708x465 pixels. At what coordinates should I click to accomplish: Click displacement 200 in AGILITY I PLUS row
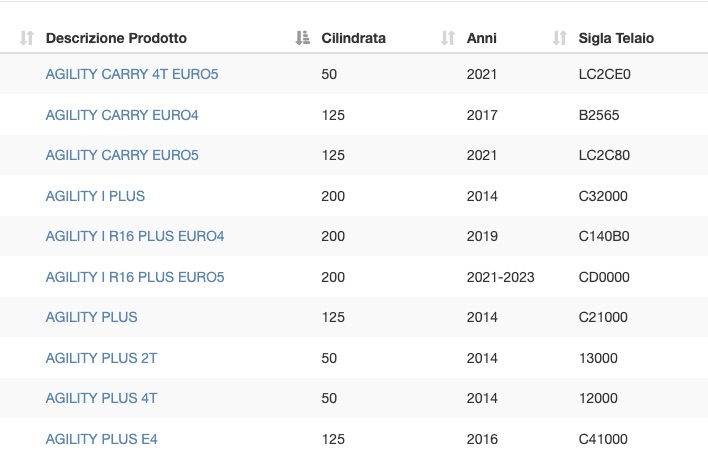333,196
